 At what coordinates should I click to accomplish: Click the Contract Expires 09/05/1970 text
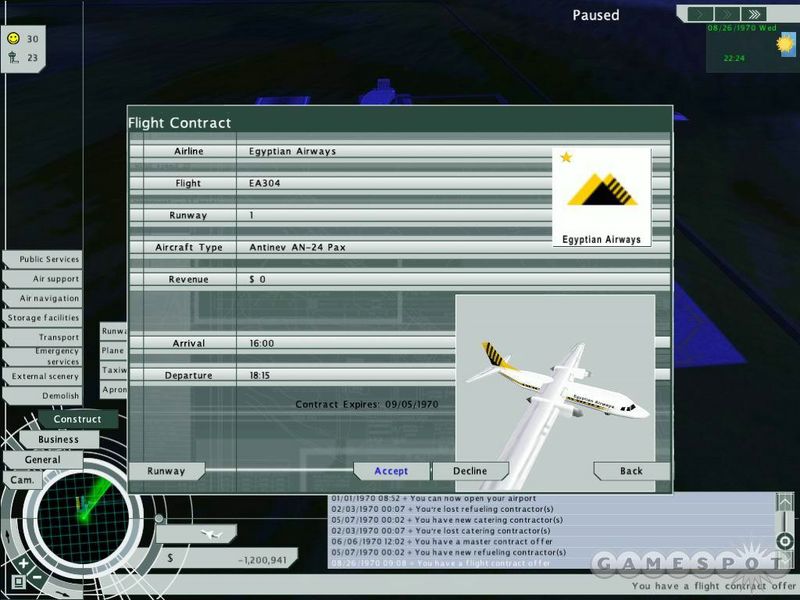pyautogui.click(x=367, y=404)
